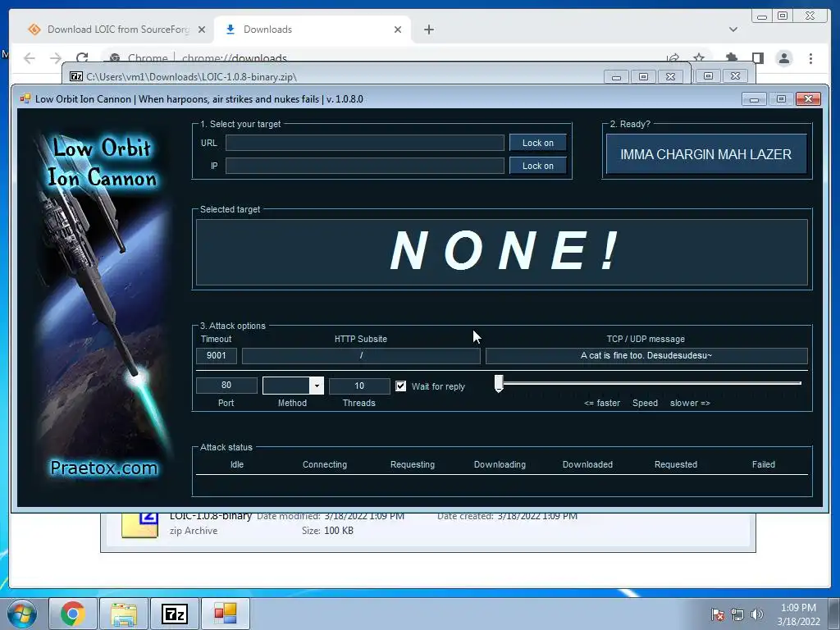Click the Port field showing 80
The width and height of the screenshot is (840, 630).
point(226,386)
